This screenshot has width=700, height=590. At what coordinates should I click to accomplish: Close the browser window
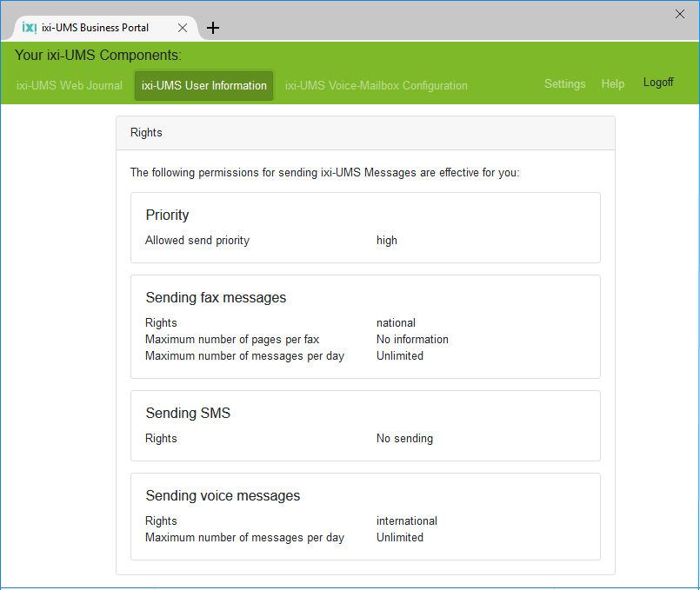click(x=680, y=13)
